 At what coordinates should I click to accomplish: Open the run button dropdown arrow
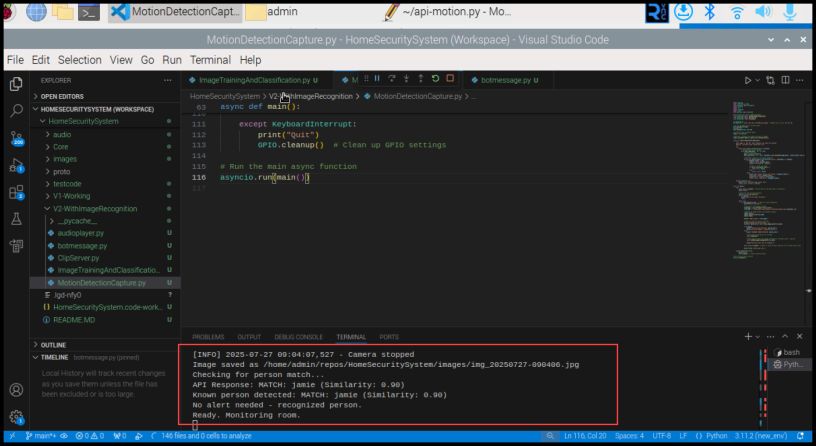pyautogui.click(x=757, y=80)
